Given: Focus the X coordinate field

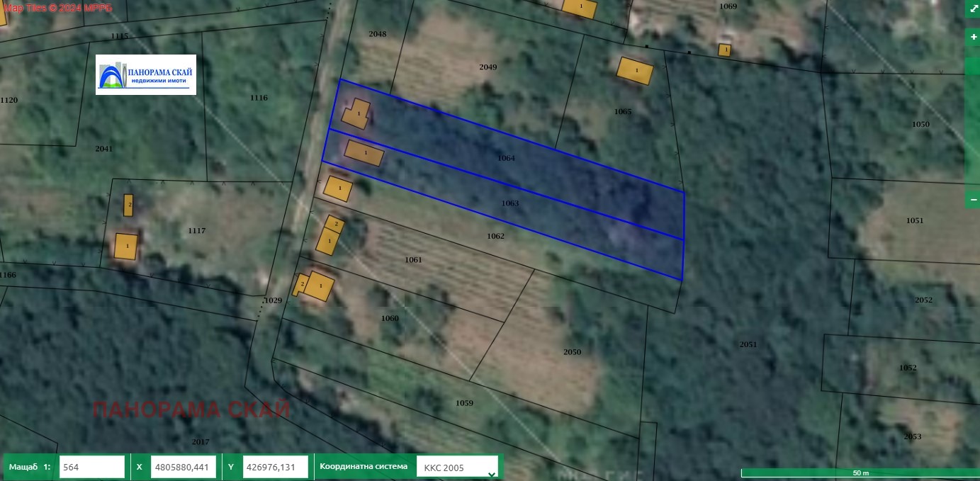Looking at the screenshot, I should tap(183, 467).
